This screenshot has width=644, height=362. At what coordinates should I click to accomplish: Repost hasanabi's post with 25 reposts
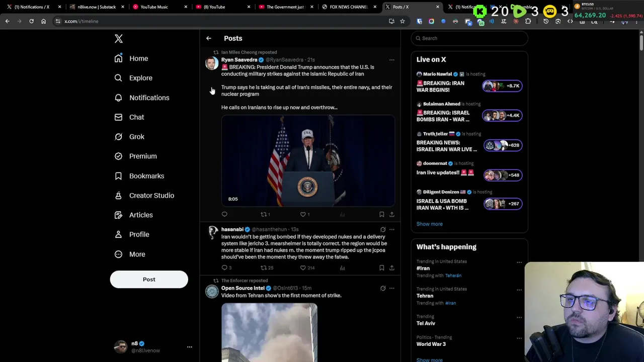point(267,268)
